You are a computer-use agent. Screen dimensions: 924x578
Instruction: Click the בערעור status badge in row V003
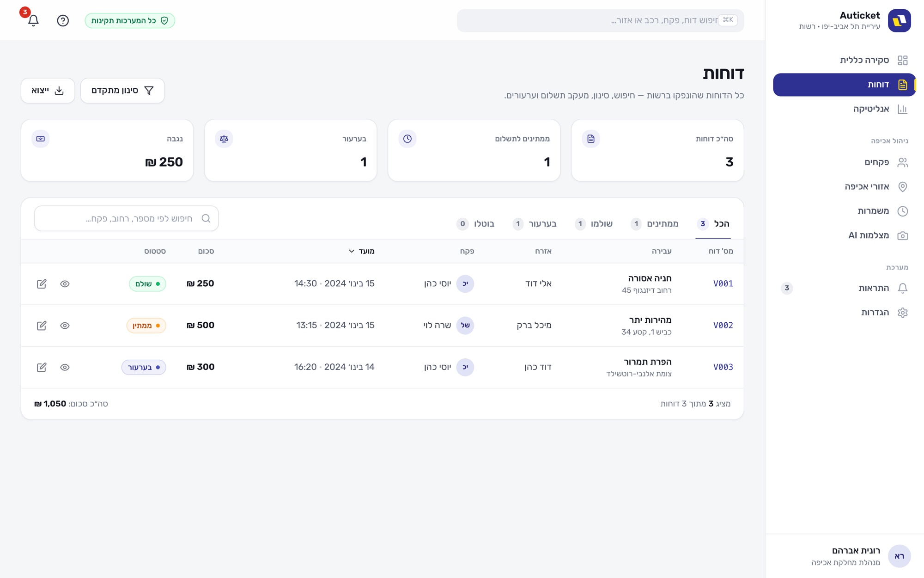pyautogui.click(x=144, y=367)
